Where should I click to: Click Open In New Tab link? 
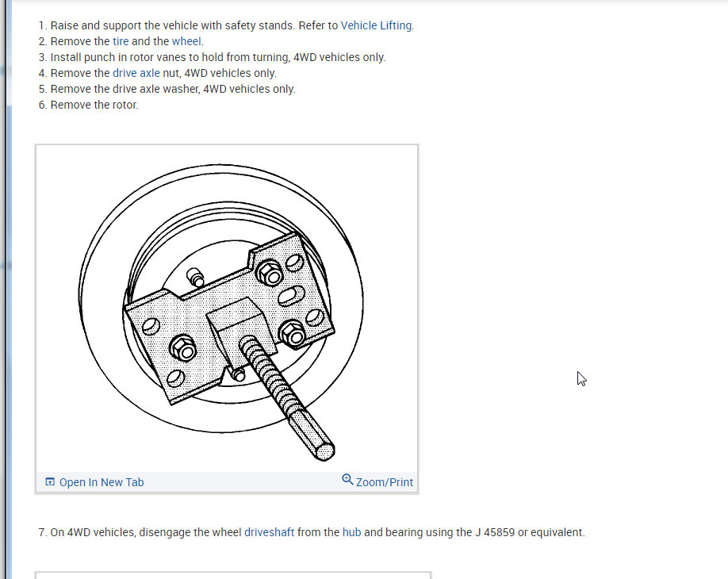102,482
